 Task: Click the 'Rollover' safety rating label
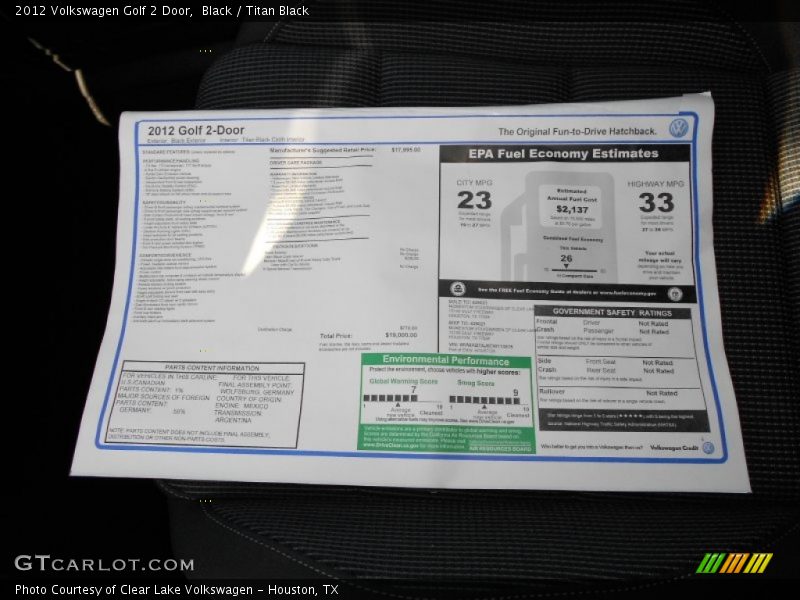(x=552, y=391)
